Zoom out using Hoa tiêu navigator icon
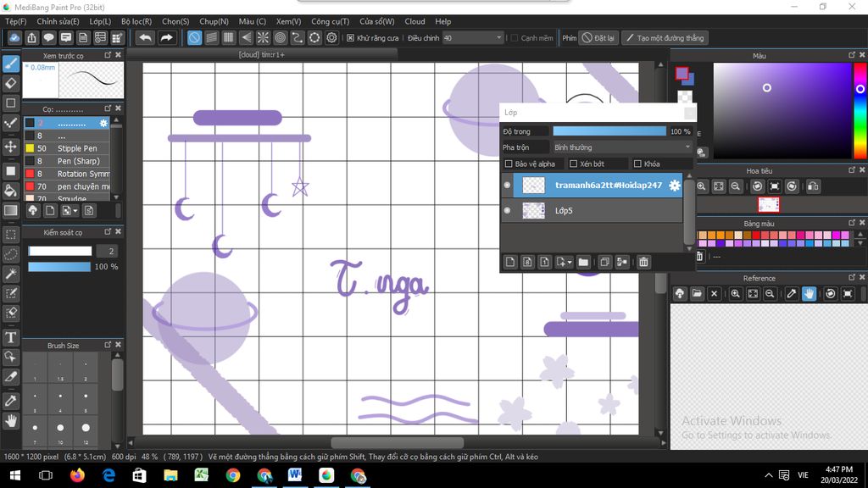Image resolution: width=868 pixels, height=488 pixels. coord(736,186)
